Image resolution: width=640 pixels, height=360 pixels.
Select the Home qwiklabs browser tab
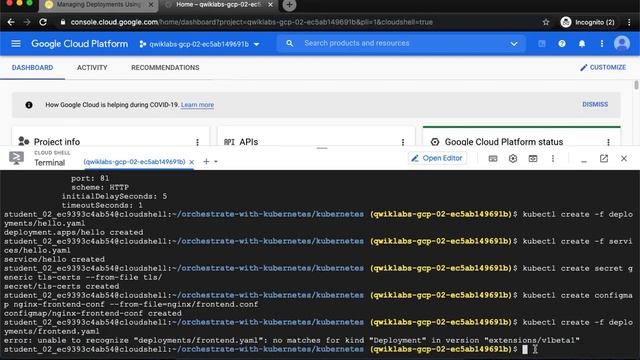click(x=219, y=5)
